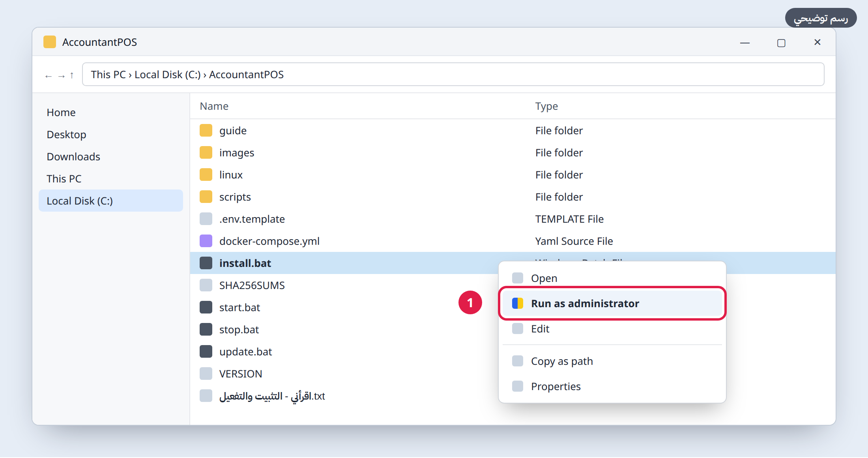Select This PC in the sidebar
Screen dimensions: 868x458
[111, 179]
